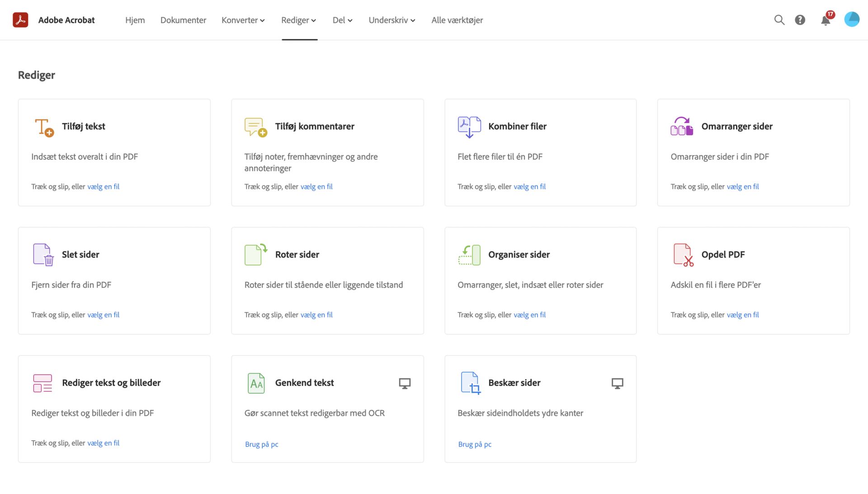Image resolution: width=868 pixels, height=494 pixels.
Task: Go to the Hjem tab
Action: click(135, 20)
